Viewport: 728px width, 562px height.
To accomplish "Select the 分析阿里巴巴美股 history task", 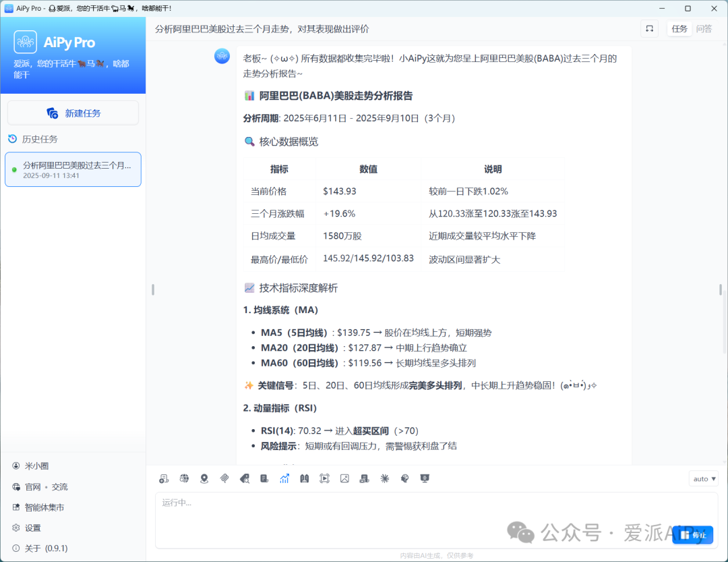I will click(73, 169).
